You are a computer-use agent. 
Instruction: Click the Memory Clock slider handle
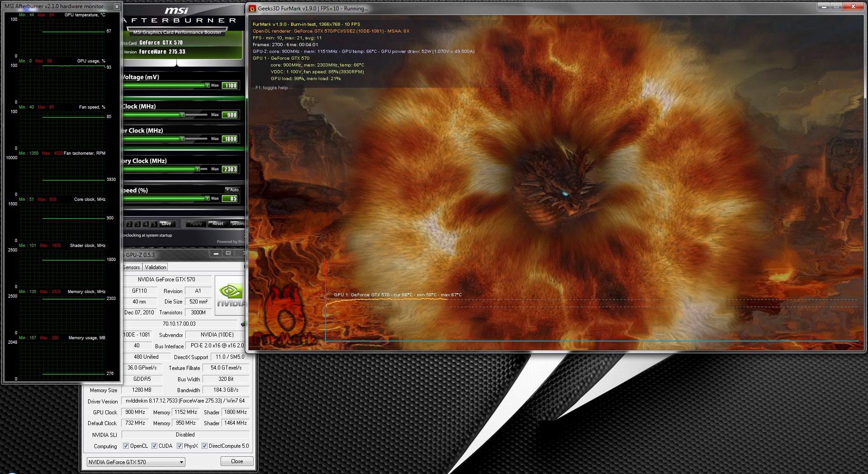[197, 169]
